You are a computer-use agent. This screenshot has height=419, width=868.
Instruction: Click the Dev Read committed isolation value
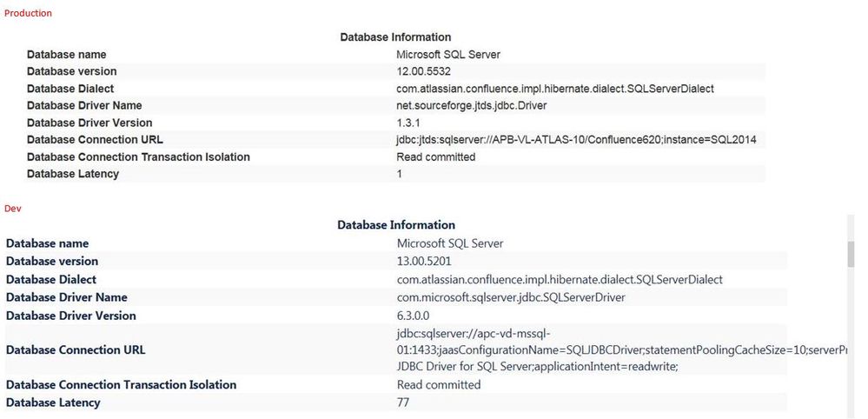point(439,385)
